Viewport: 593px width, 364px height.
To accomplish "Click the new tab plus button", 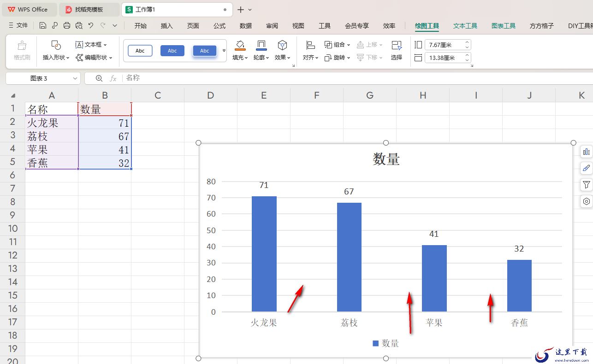I will point(240,10).
